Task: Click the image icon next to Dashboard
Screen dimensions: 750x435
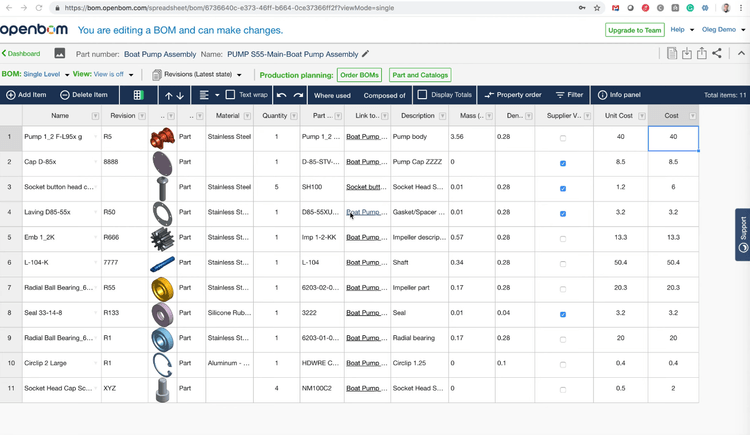Action: point(60,53)
